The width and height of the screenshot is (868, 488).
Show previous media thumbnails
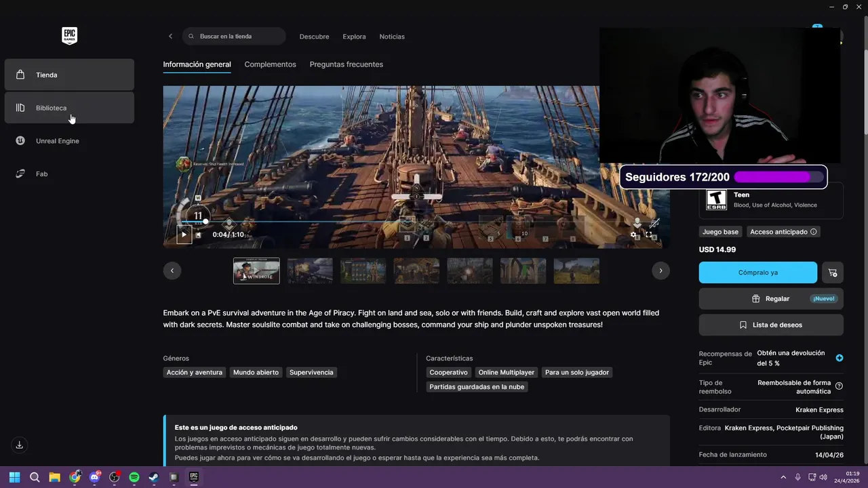click(x=172, y=270)
